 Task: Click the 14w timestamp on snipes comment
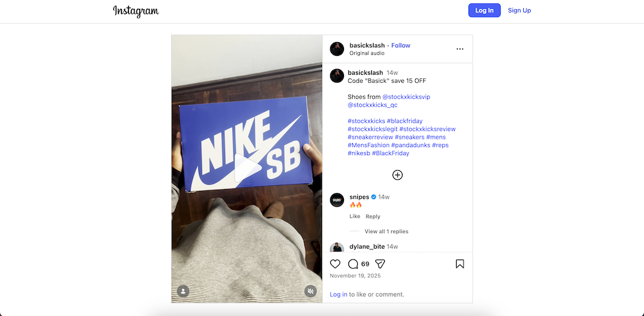[x=384, y=197]
